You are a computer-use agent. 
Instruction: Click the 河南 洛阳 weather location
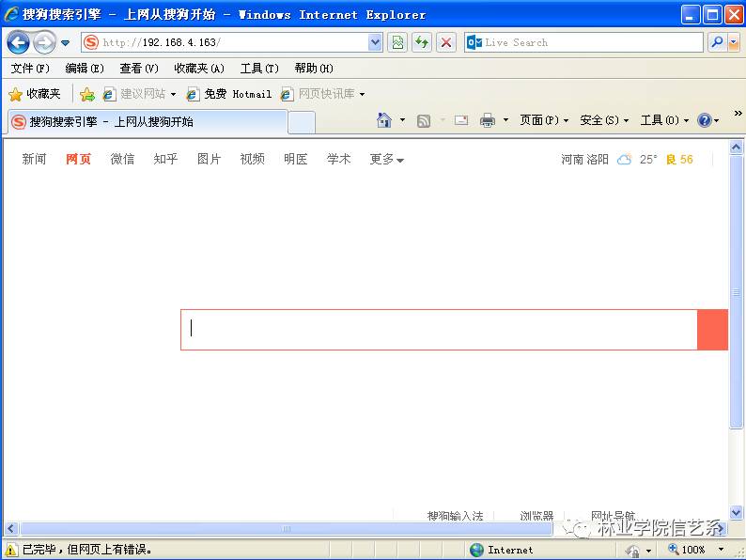(x=584, y=160)
